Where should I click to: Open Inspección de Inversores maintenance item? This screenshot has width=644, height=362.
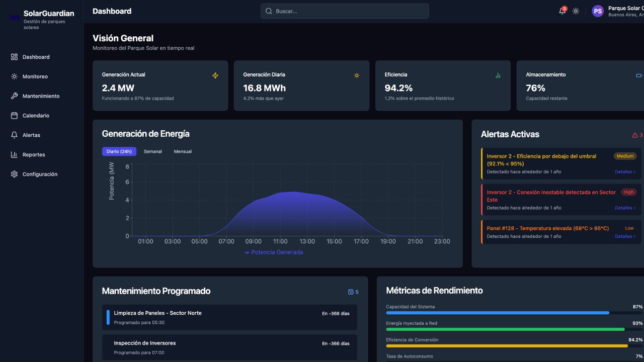[x=229, y=347]
